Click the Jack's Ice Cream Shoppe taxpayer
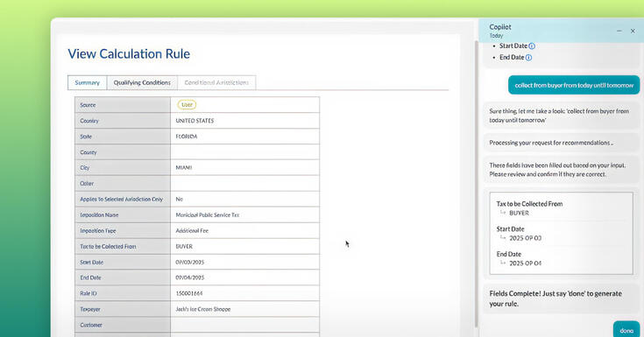The height and width of the screenshot is (337, 644). (x=203, y=309)
